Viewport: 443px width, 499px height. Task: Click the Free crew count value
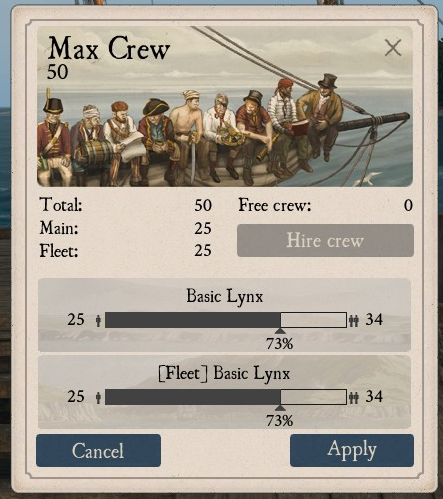click(x=408, y=205)
